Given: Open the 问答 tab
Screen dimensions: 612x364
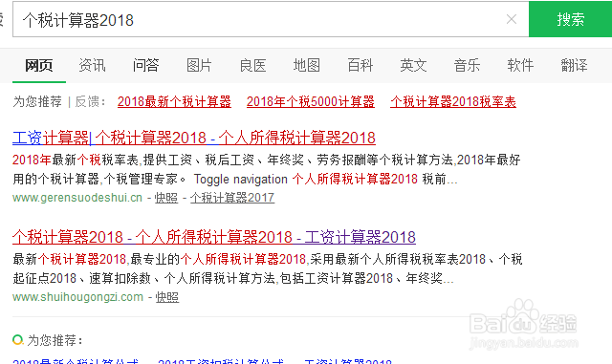Looking at the screenshot, I should (x=145, y=65).
